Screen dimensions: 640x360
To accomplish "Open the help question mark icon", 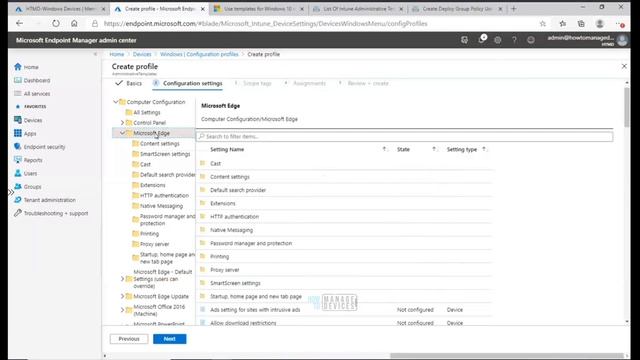I will click(514, 40).
